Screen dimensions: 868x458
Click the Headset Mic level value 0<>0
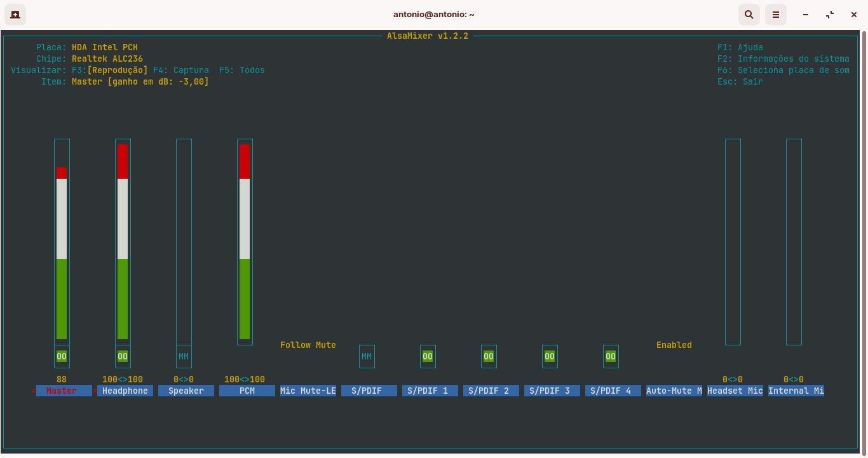733,379
